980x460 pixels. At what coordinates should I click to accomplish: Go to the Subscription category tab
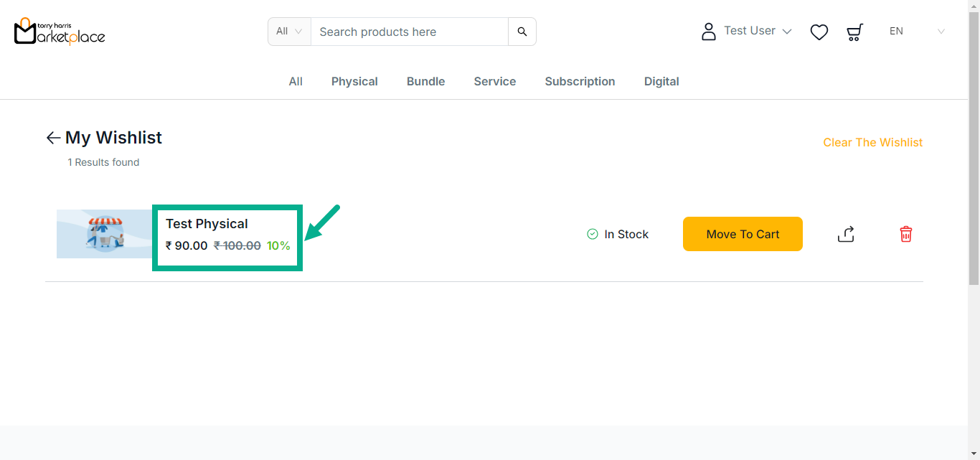click(x=580, y=82)
